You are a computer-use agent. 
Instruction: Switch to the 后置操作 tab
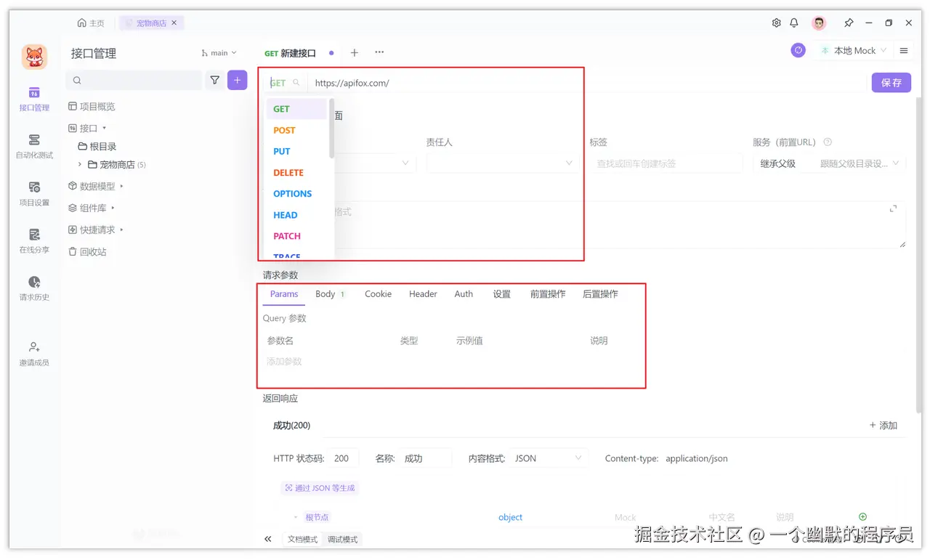pos(600,294)
